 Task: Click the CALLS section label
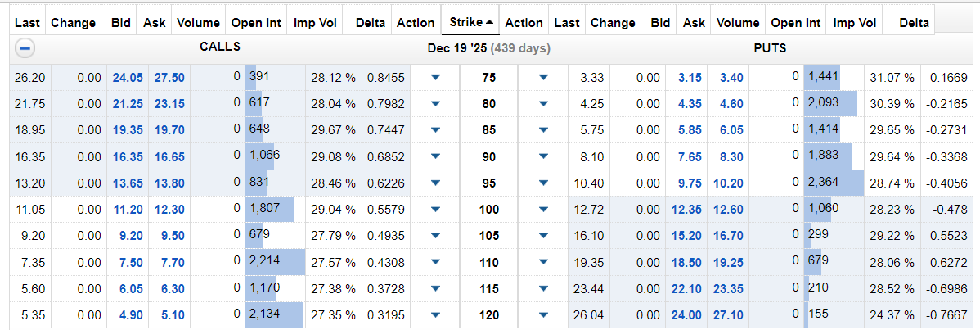click(220, 47)
